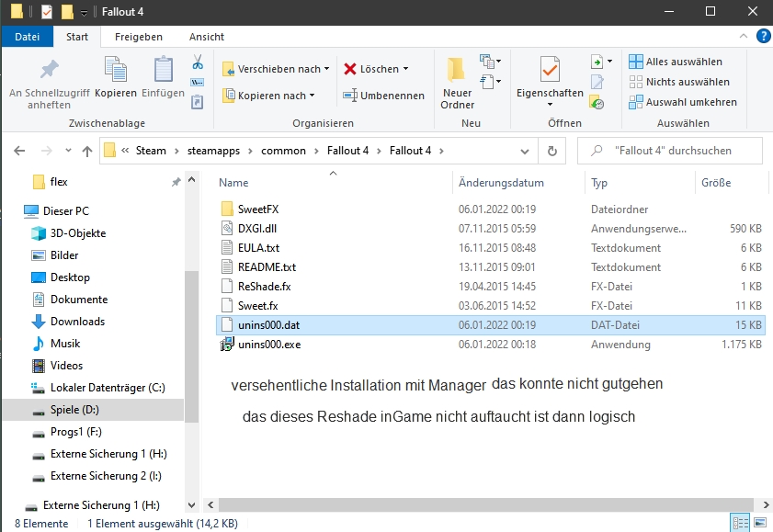Switch to large thumbnails view in status bar
The width and height of the screenshot is (773, 532).
pyautogui.click(x=759, y=523)
